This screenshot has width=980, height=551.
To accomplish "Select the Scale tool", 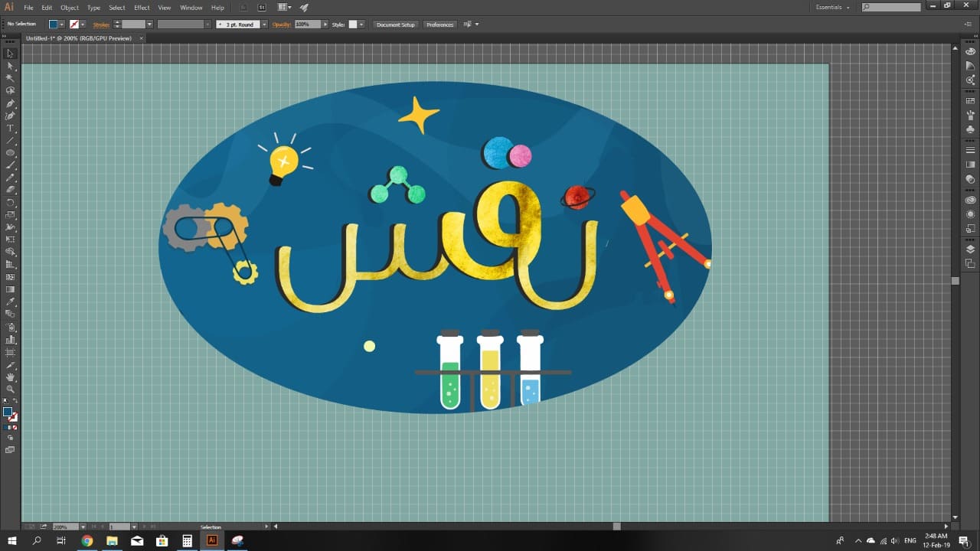I will pos(10,215).
